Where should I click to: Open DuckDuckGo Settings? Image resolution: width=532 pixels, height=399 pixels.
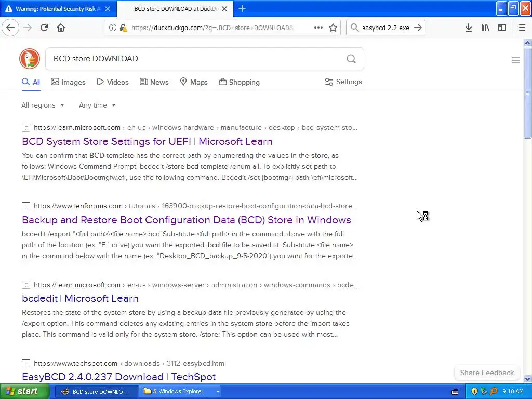[343, 82]
